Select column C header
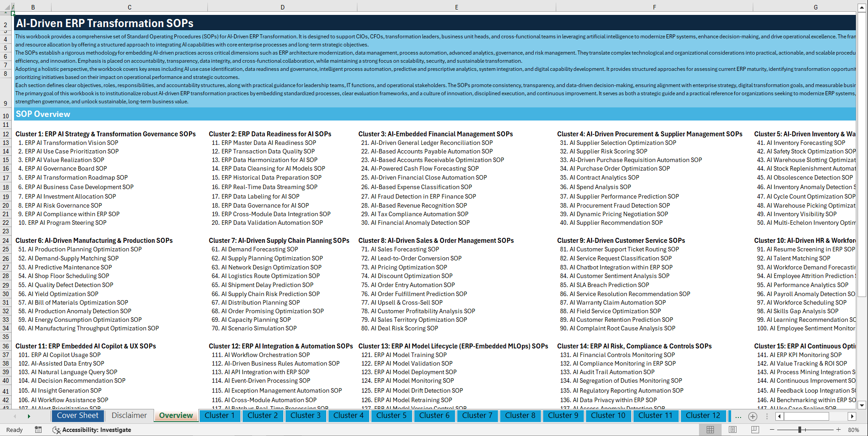 pyautogui.click(x=130, y=7)
